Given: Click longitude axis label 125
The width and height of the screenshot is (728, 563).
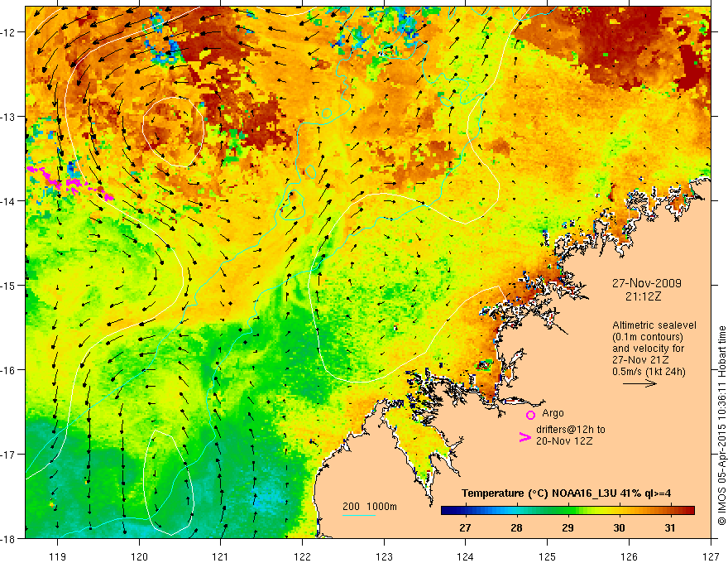Looking at the screenshot, I should pos(548,556).
